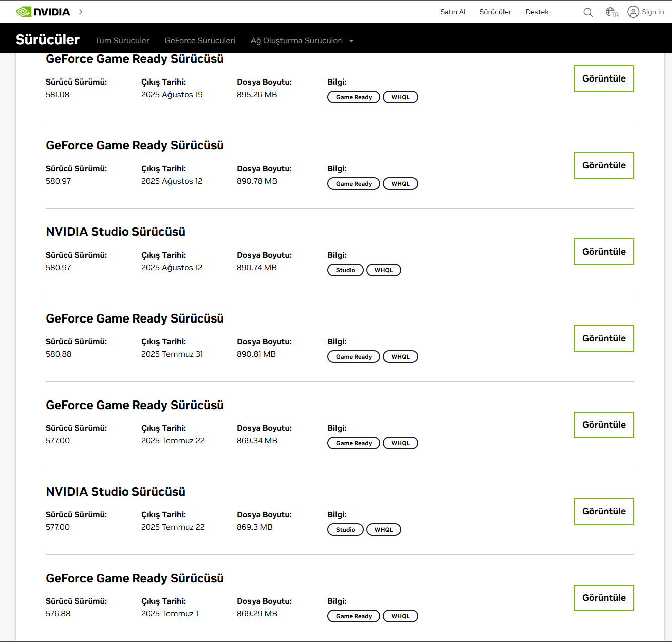Viewport: 672px width, 642px height.
Task: Click version number 581.08
Action: [x=57, y=95]
